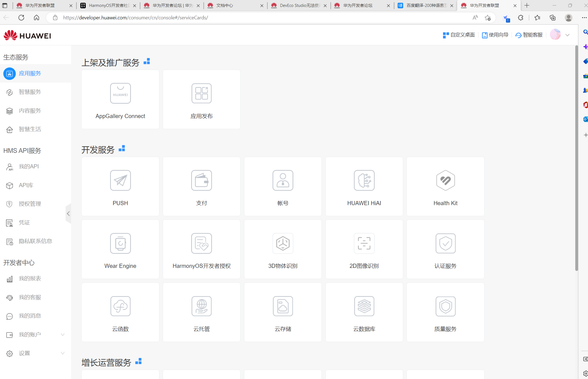Launch 智能客服 smart customer service

(x=529, y=35)
